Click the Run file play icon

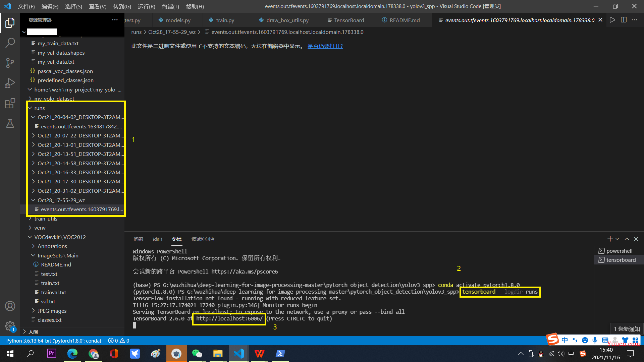(x=612, y=20)
